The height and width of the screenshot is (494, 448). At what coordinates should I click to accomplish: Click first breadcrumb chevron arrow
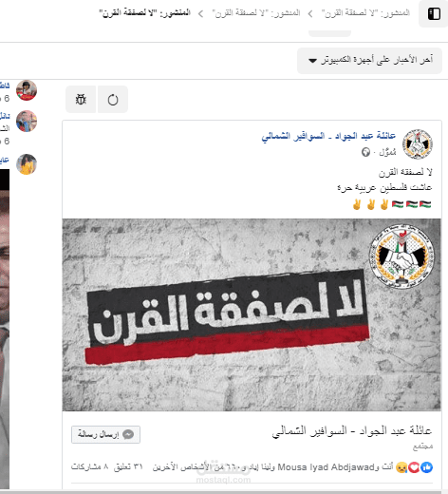310,13
